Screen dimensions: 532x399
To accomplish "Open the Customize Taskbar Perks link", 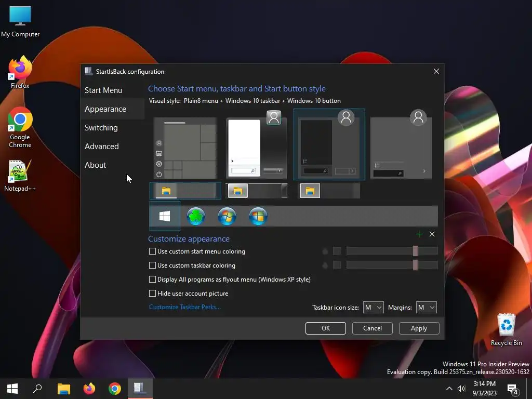I will pyautogui.click(x=185, y=307).
